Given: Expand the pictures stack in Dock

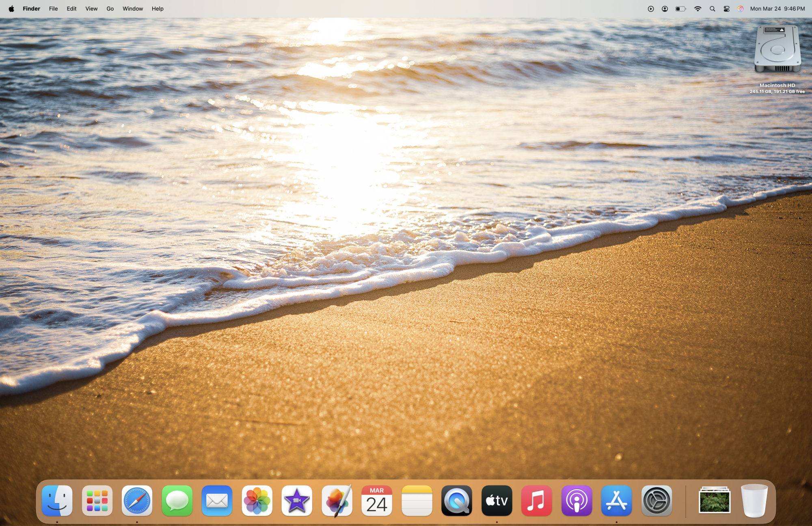Looking at the screenshot, I should click(x=714, y=500).
